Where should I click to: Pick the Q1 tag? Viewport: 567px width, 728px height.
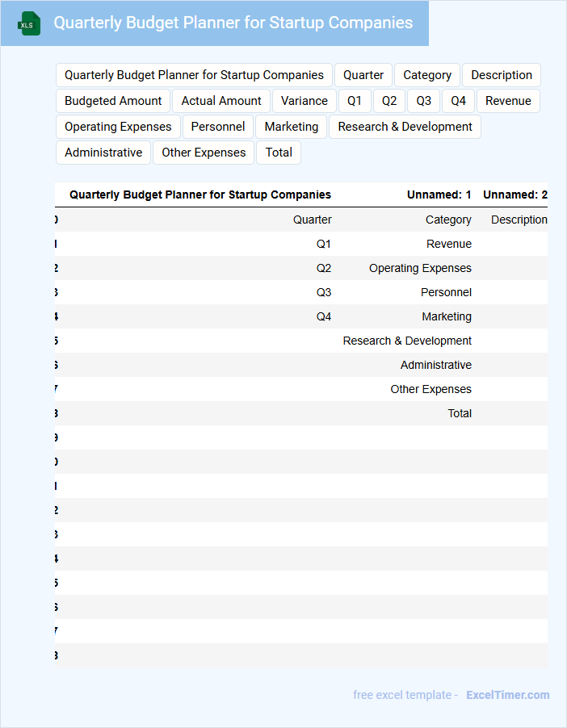pyautogui.click(x=355, y=101)
